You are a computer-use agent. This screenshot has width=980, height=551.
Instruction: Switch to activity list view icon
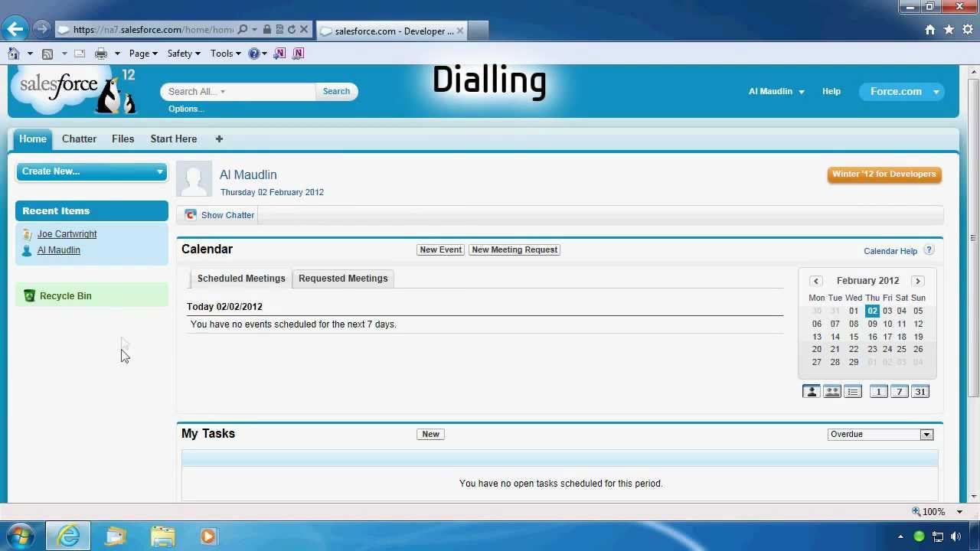pos(853,392)
